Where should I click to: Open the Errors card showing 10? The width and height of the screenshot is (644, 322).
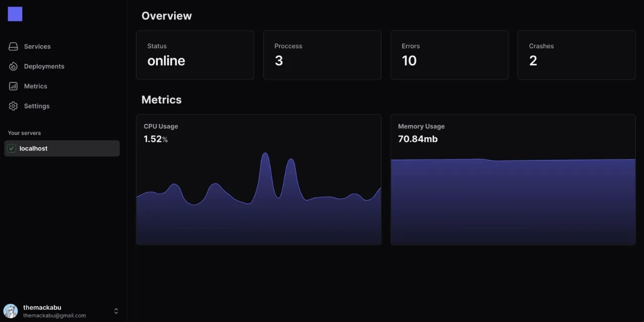coord(449,55)
